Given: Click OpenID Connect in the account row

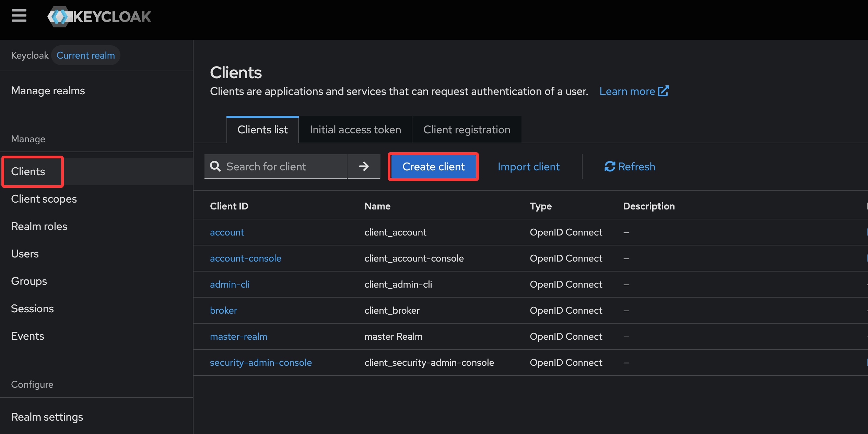Looking at the screenshot, I should (566, 232).
